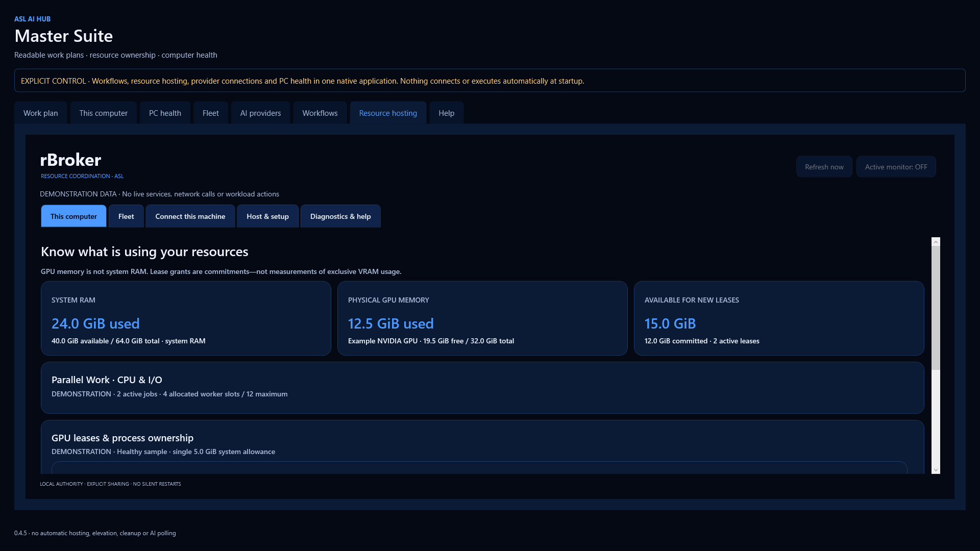Click Know what is using your resources heading

pos(144,252)
